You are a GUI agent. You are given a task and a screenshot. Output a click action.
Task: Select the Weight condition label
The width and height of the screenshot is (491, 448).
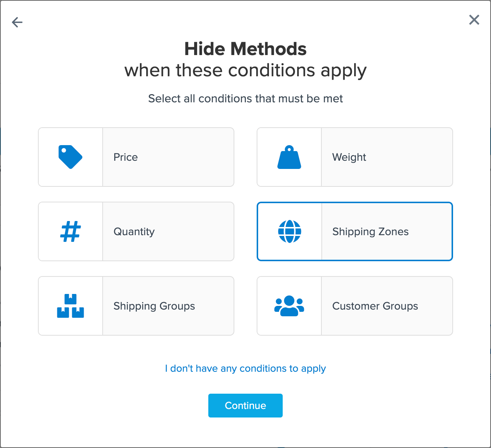click(x=349, y=157)
